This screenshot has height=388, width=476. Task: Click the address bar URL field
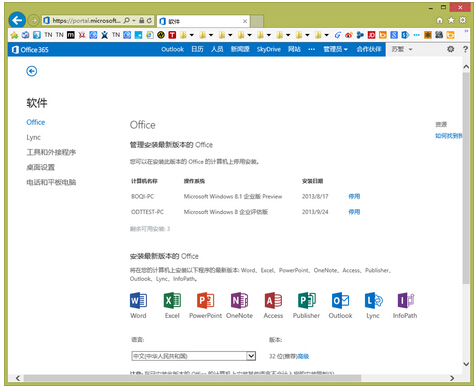tap(87, 20)
